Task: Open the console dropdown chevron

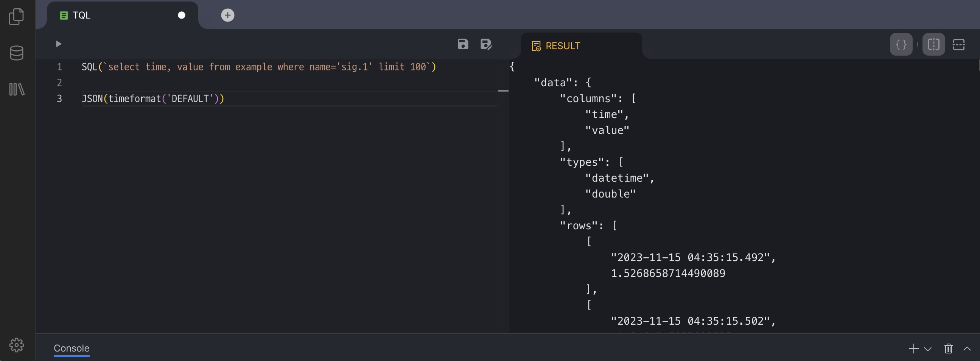Action: point(927,349)
